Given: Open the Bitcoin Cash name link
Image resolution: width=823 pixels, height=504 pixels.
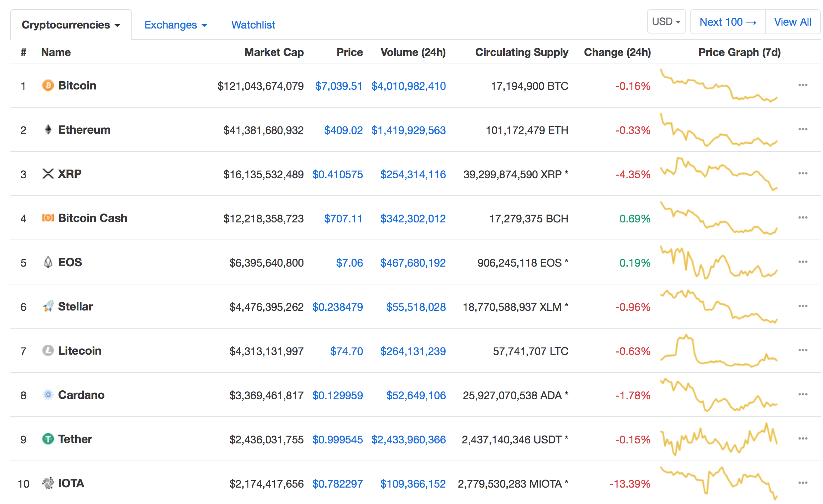Looking at the screenshot, I should 93,218.
